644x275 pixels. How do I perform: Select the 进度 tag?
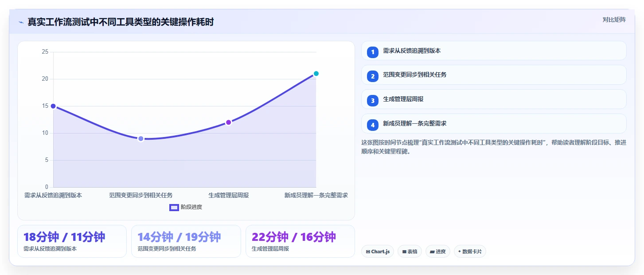click(437, 251)
